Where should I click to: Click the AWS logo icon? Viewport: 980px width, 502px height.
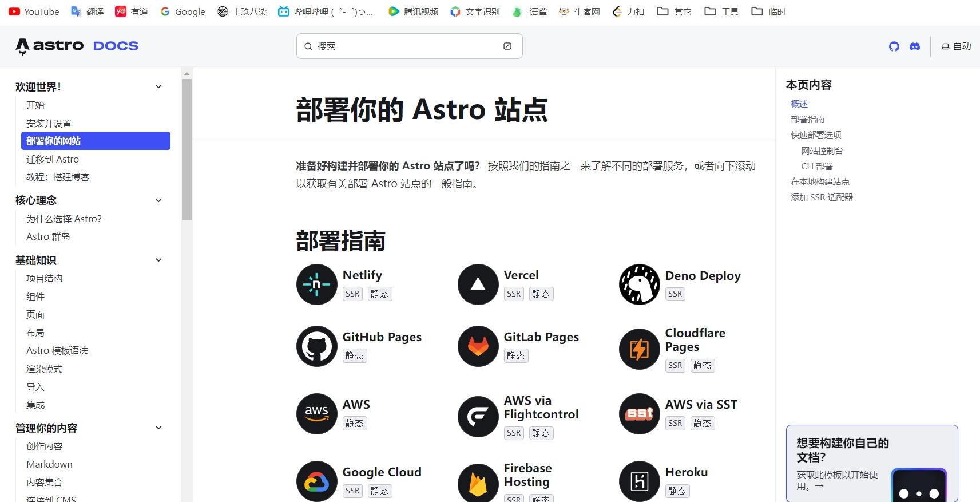(316, 414)
